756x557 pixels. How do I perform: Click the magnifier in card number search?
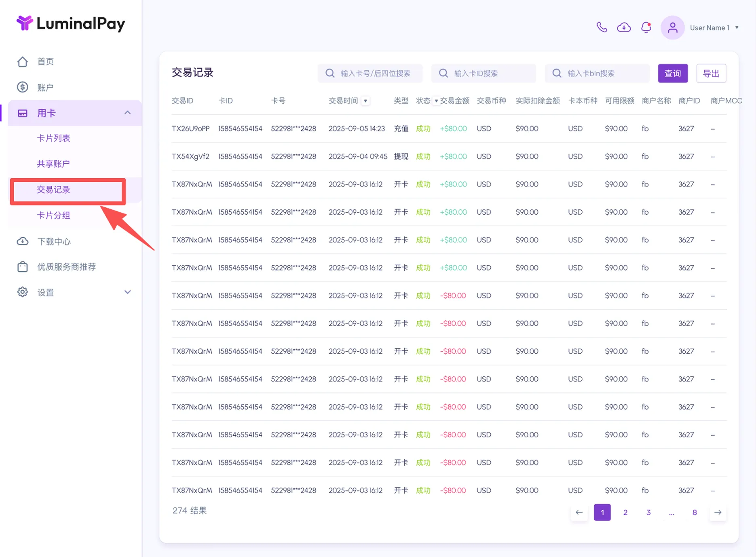[x=330, y=73]
